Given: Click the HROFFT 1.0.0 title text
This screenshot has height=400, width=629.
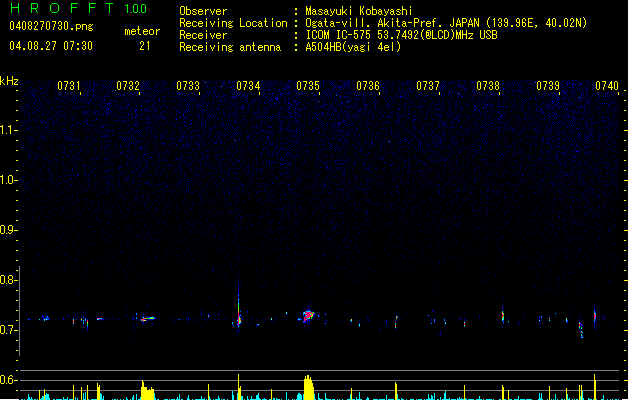Looking at the screenshot, I should point(79,8).
